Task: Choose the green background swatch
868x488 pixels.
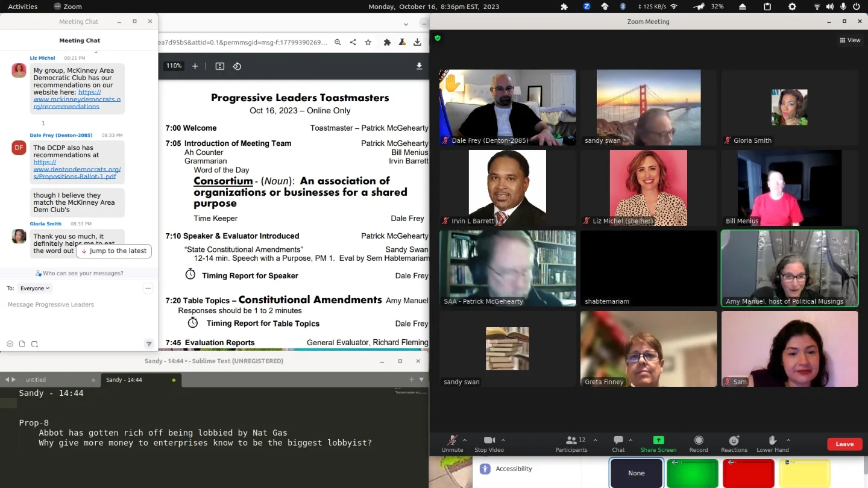Action: pos(693,473)
